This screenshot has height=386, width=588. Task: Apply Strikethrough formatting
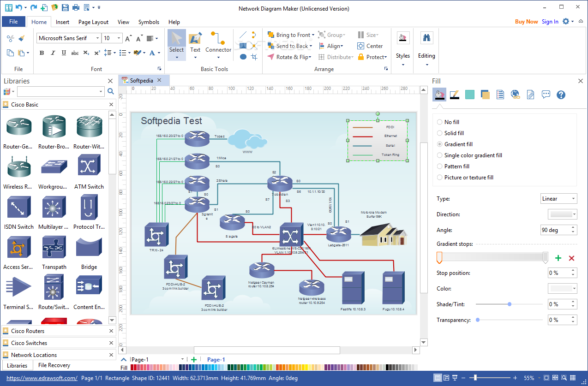[x=75, y=53]
